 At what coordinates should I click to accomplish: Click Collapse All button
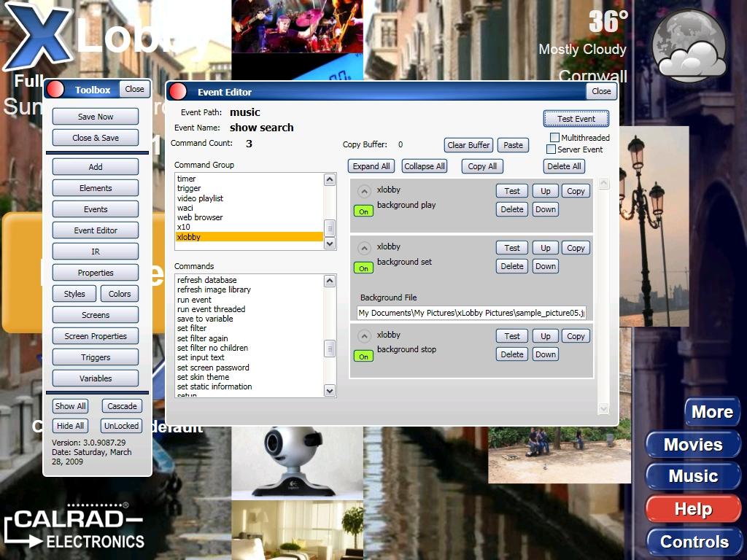click(424, 166)
